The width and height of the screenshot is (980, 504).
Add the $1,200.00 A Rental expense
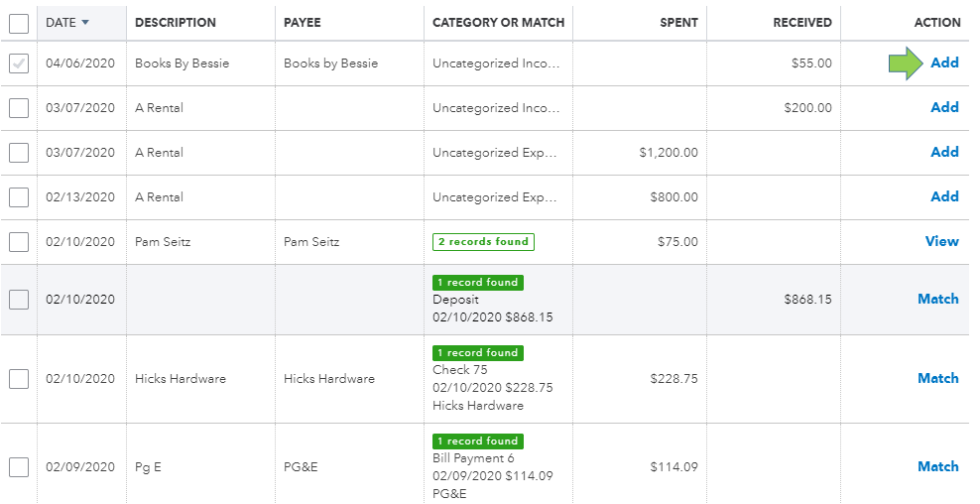tap(944, 152)
